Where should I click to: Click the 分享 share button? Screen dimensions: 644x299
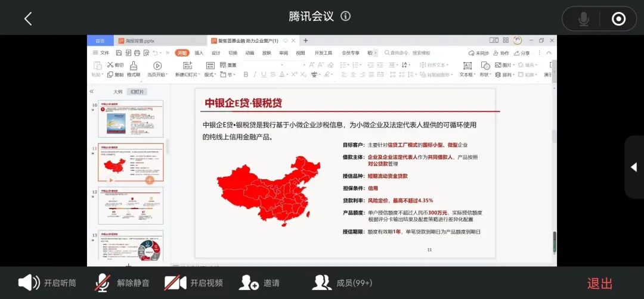coord(522,54)
